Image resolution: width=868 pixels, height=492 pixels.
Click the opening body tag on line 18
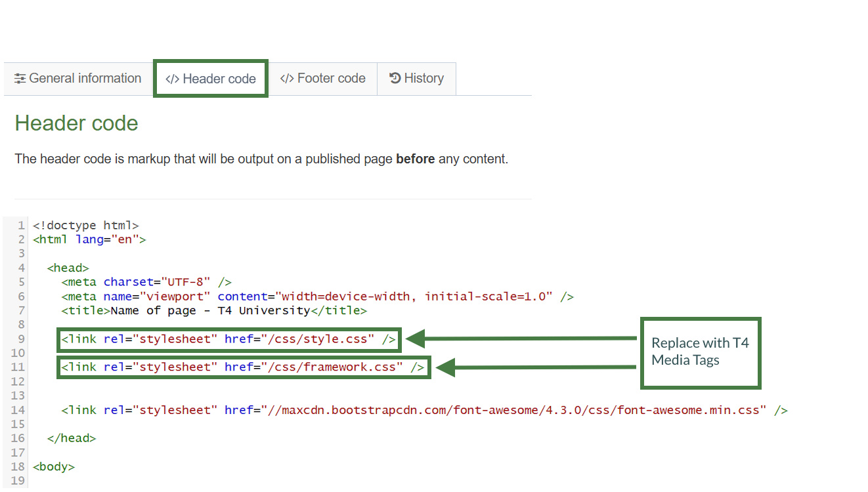tap(53, 466)
